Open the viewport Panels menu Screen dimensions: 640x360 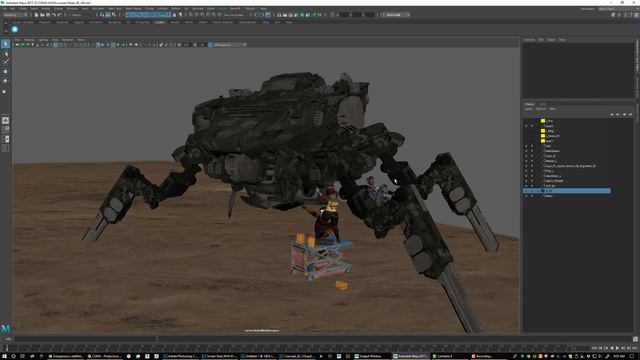[81, 40]
